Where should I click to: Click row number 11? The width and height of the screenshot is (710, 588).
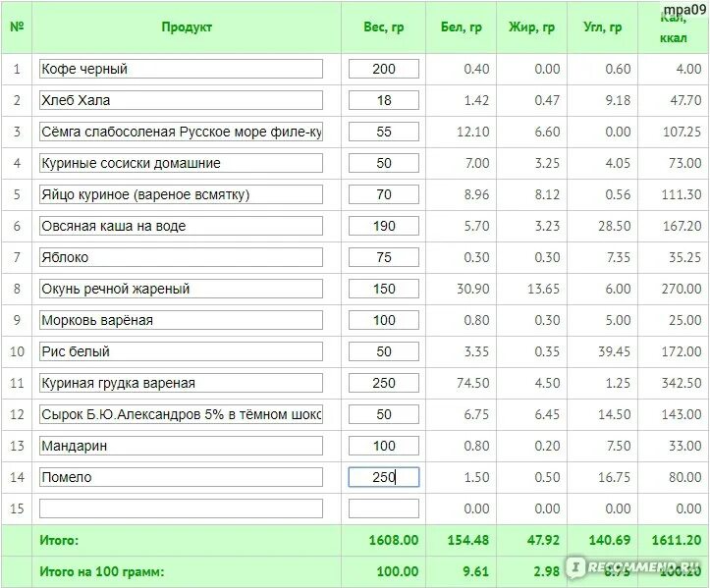coord(17,383)
